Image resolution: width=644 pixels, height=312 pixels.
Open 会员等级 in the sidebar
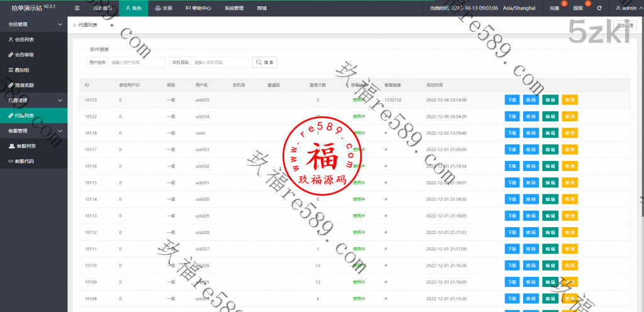click(x=25, y=55)
